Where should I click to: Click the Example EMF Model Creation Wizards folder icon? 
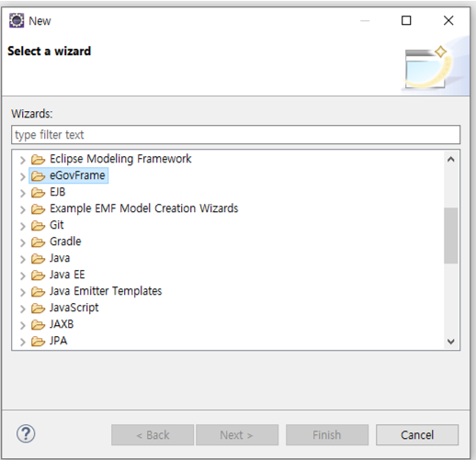click(x=38, y=208)
